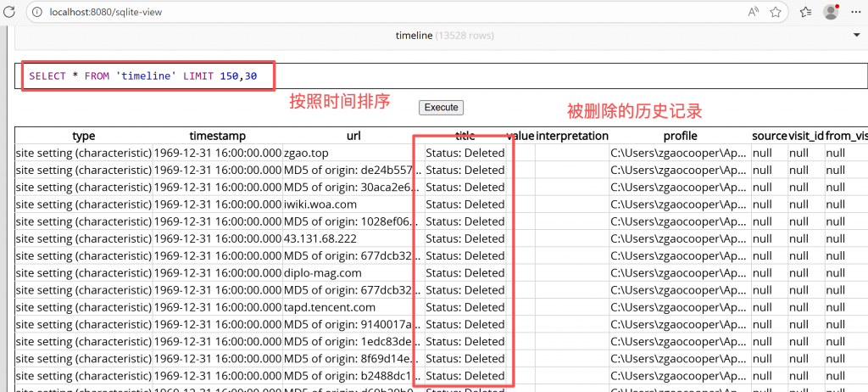Click the 'source' column header

click(x=769, y=136)
